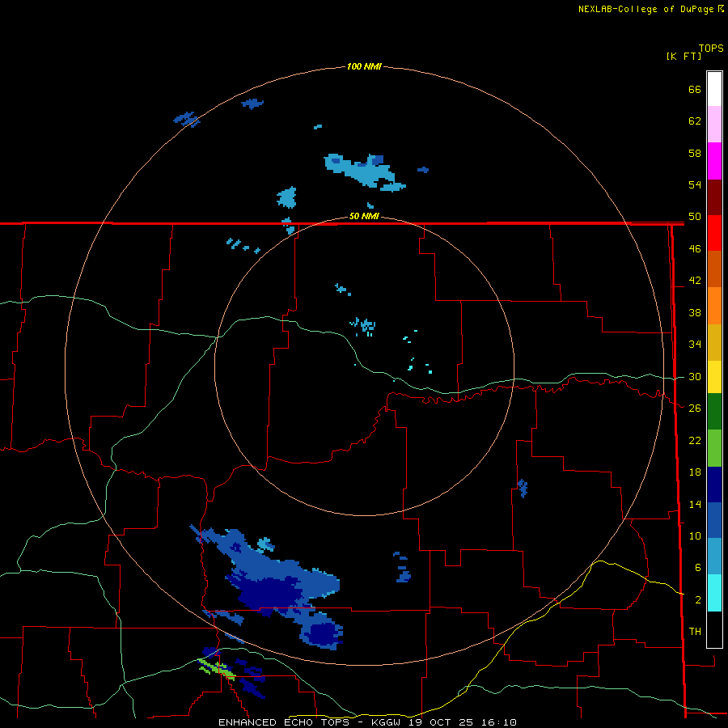Click the "66" legend label
Image resolution: width=728 pixels, height=728 pixels.
pos(695,89)
